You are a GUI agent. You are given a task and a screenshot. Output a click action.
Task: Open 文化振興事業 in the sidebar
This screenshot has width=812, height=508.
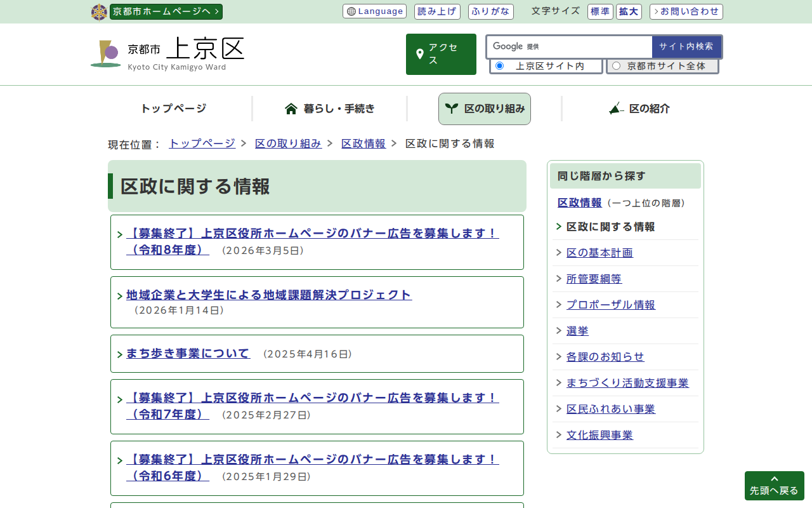pos(599,435)
